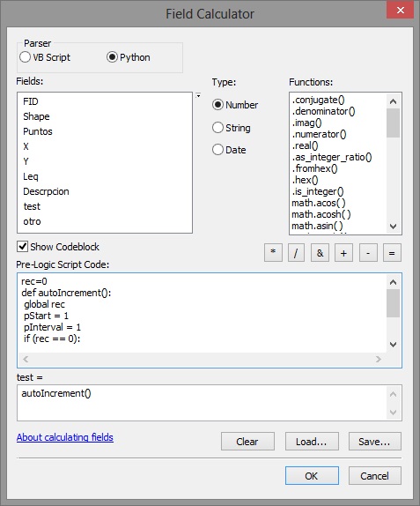Select the VB Script parser option
The height and width of the screenshot is (506, 420).
[45, 57]
